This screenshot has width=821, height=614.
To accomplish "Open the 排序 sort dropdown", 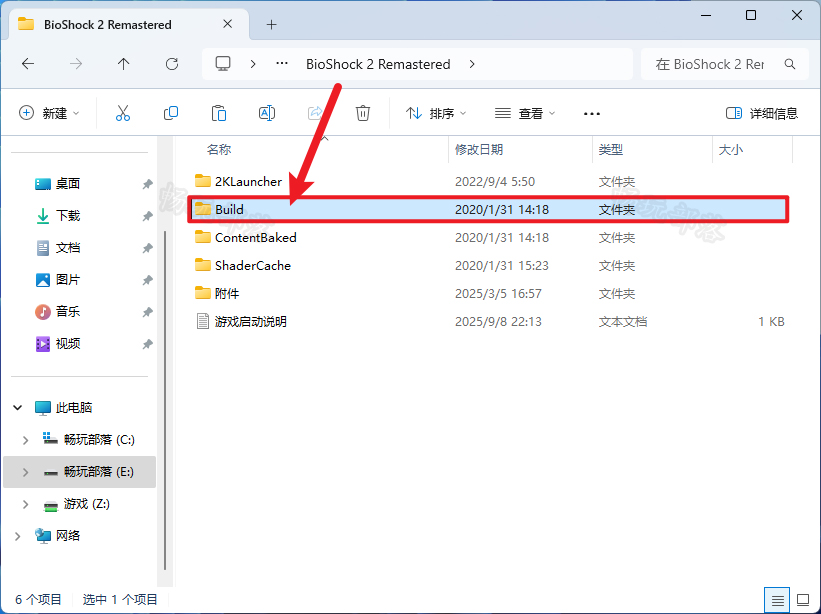I will pos(436,113).
